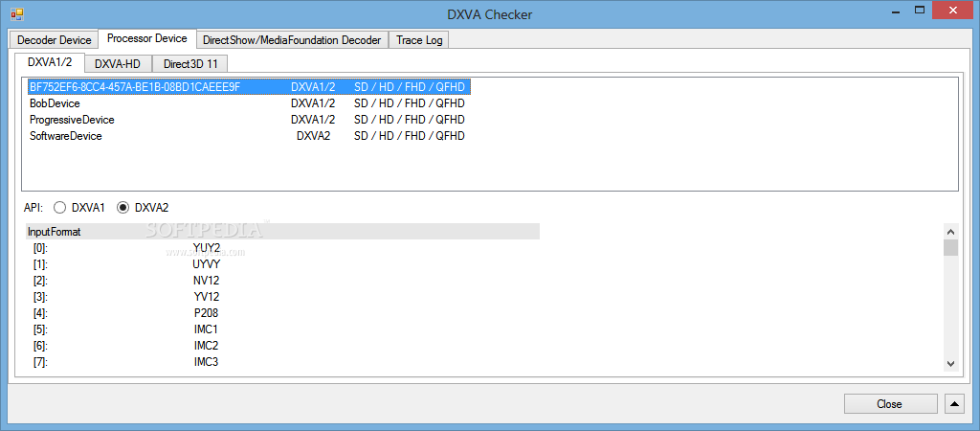Click the YUY2 format entry
This screenshot has height=431, width=980.
point(207,248)
